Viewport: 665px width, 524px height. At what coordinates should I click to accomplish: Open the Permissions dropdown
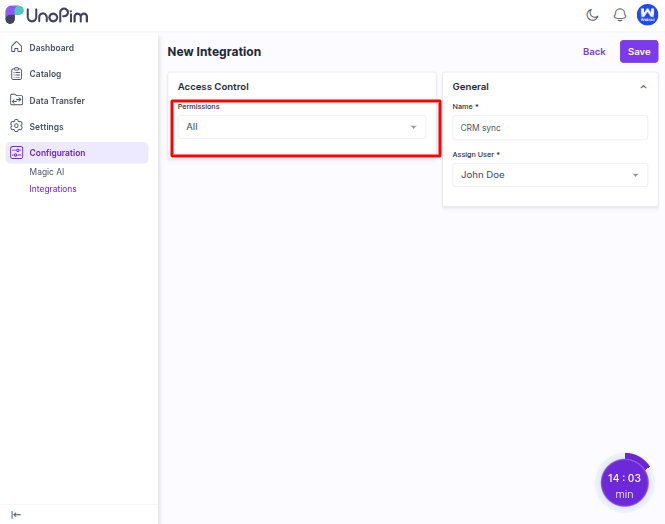(301, 127)
